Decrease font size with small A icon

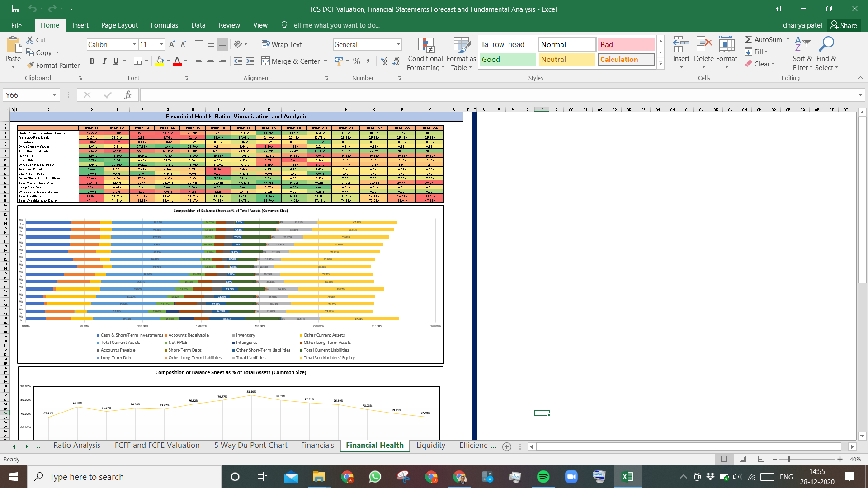tap(183, 44)
